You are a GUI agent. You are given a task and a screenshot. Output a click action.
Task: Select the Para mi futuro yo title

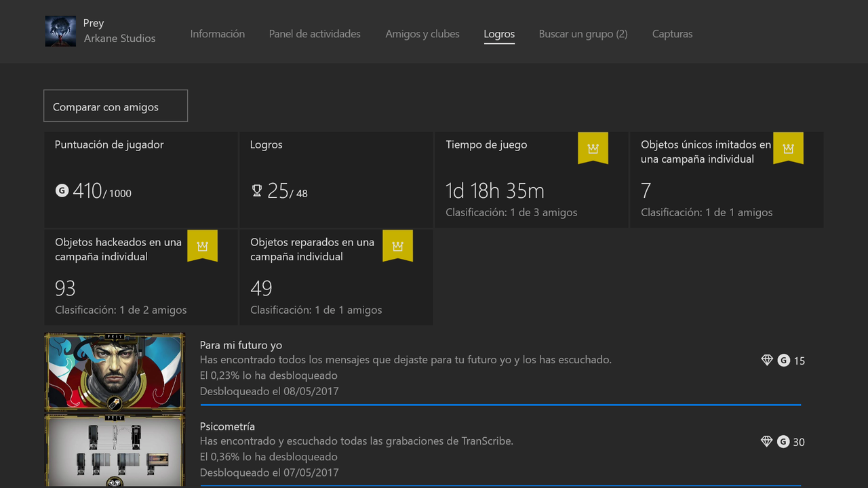pos(241,345)
